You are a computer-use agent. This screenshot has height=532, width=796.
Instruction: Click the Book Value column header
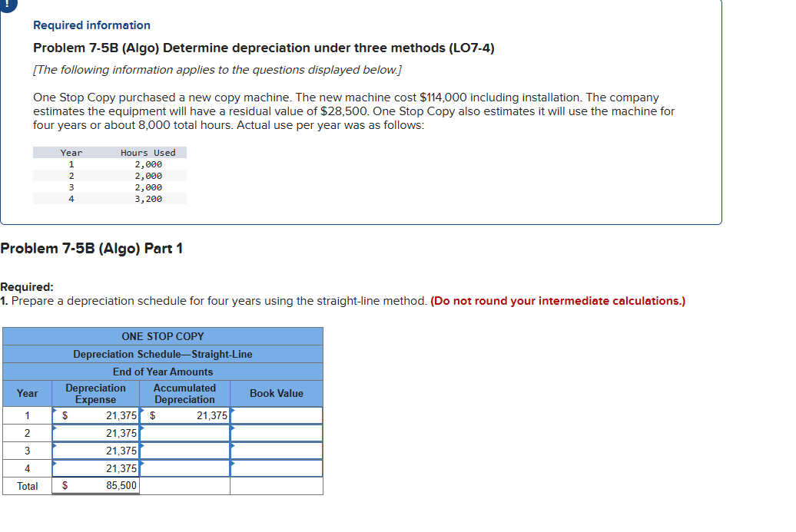click(x=276, y=393)
